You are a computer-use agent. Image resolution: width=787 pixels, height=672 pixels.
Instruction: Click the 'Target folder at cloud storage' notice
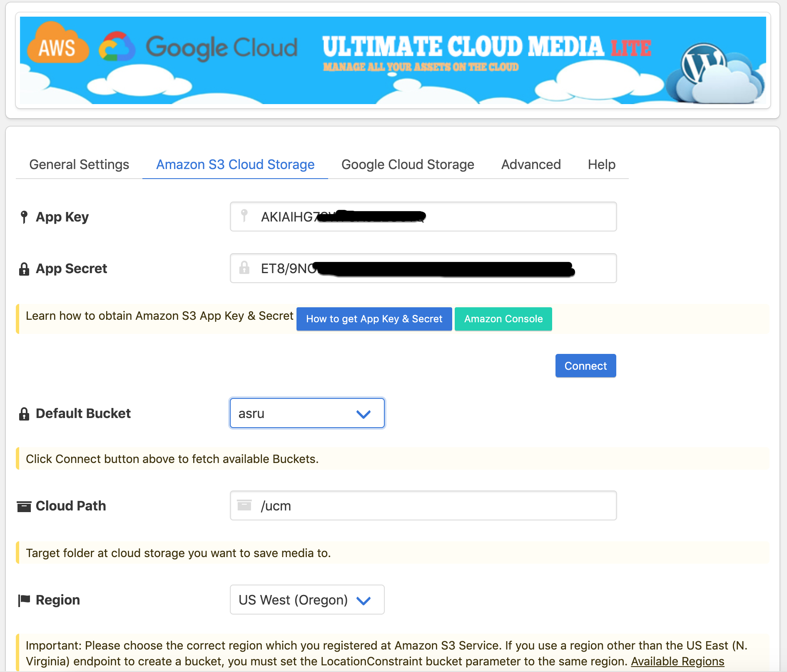pos(178,553)
